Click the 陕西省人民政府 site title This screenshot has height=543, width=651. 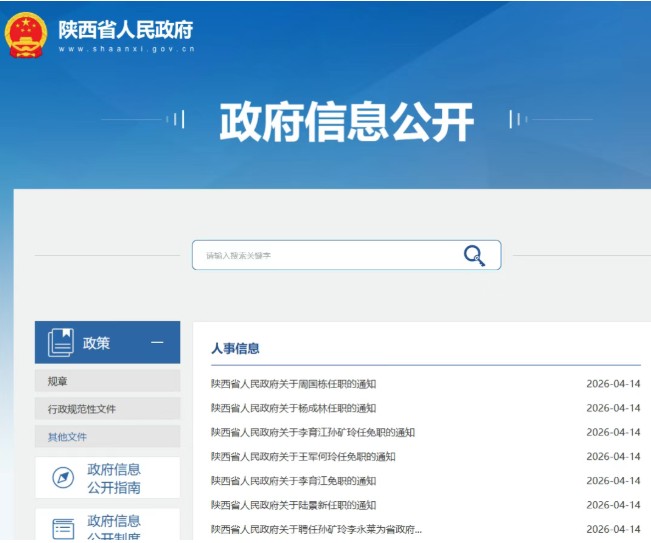pos(125,30)
